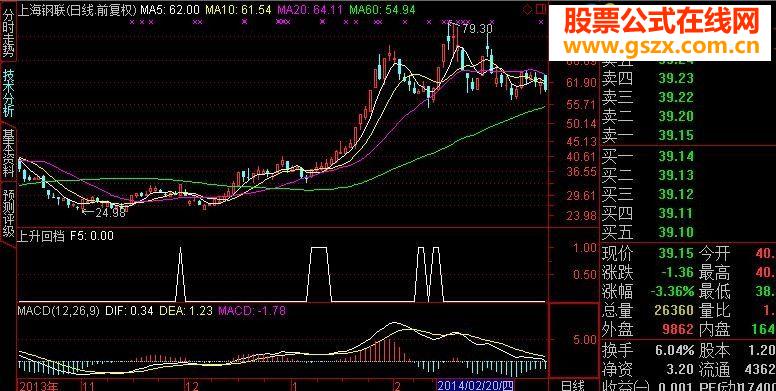Select the MA10: 61.54 indicator label
This screenshot has width=776, height=391.
238,9
